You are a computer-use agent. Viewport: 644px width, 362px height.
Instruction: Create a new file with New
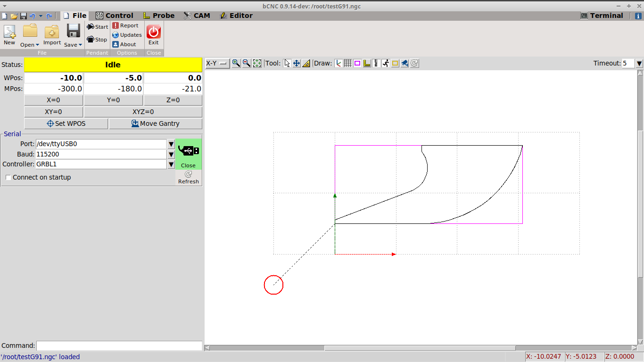coord(9,35)
